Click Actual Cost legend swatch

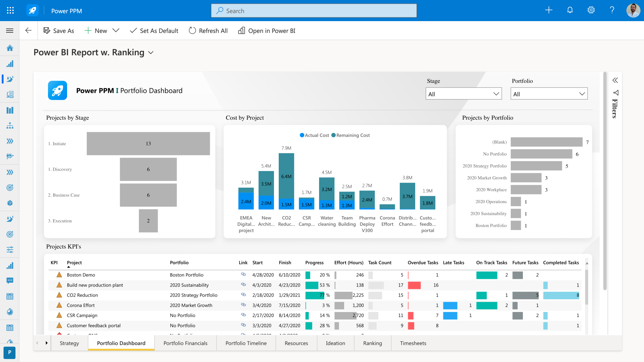(x=302, y=135)
